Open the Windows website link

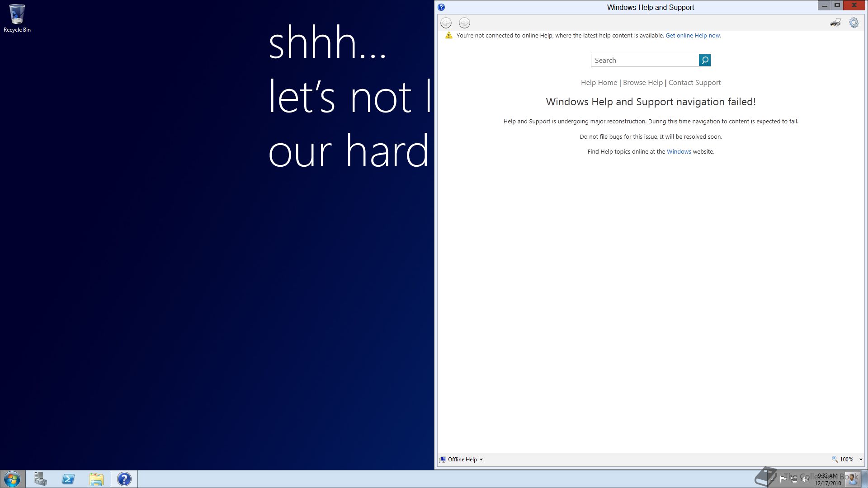[679, 151]
